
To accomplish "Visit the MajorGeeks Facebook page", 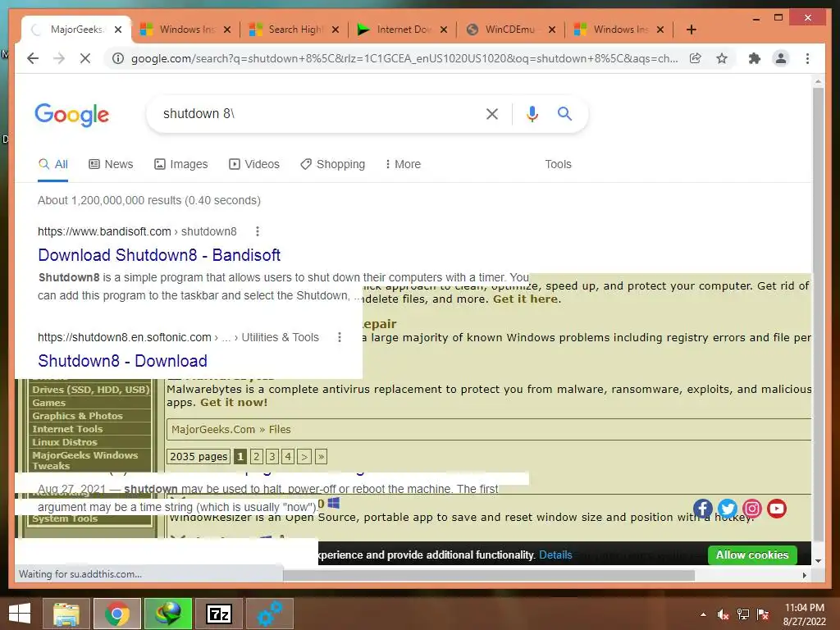I will click(702, 509).
